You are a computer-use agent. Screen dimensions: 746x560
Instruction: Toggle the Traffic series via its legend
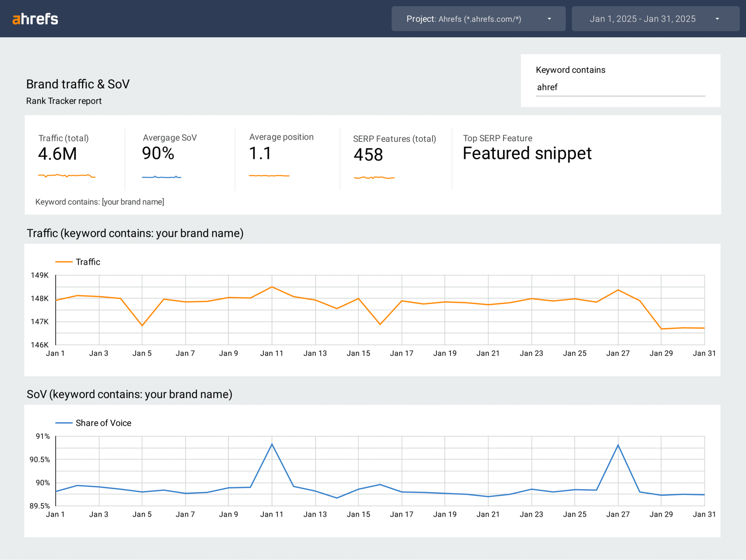coord(88,262)
